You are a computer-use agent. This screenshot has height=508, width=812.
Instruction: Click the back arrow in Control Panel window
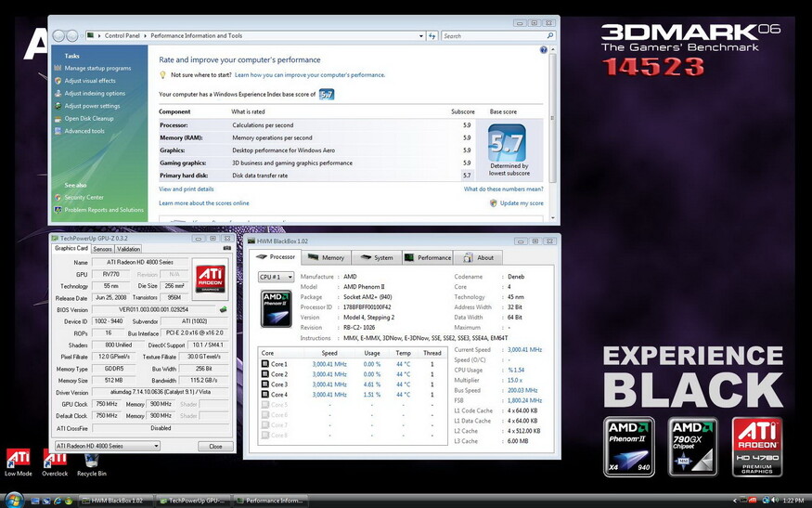[58, 36]
